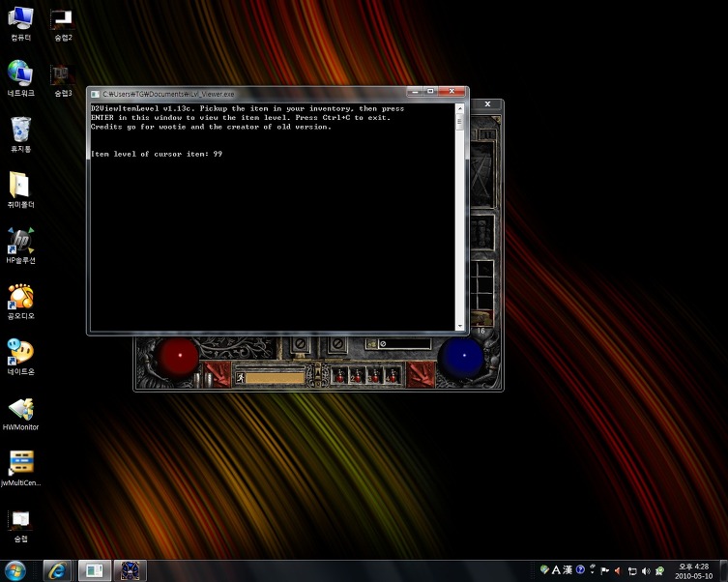Viewport: 728px width, 582px height.
Task: Click the red speaker tray icon
Action: coord(618,570)
